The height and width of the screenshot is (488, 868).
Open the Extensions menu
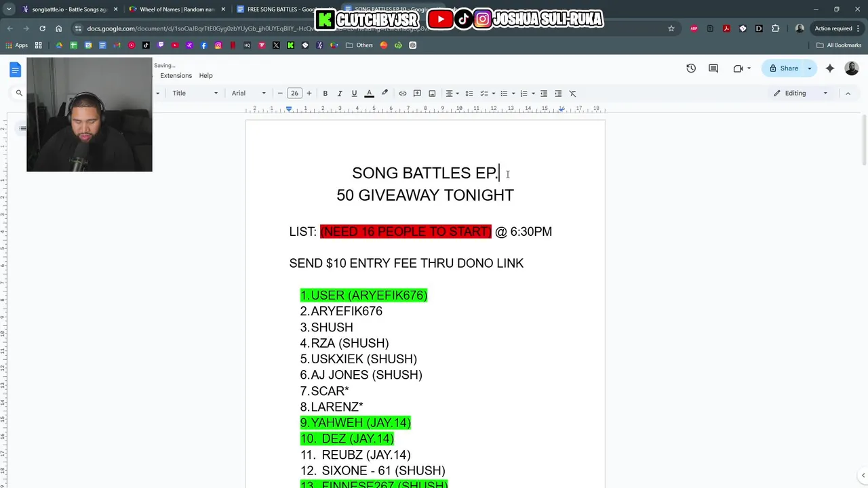coord(176,75)
